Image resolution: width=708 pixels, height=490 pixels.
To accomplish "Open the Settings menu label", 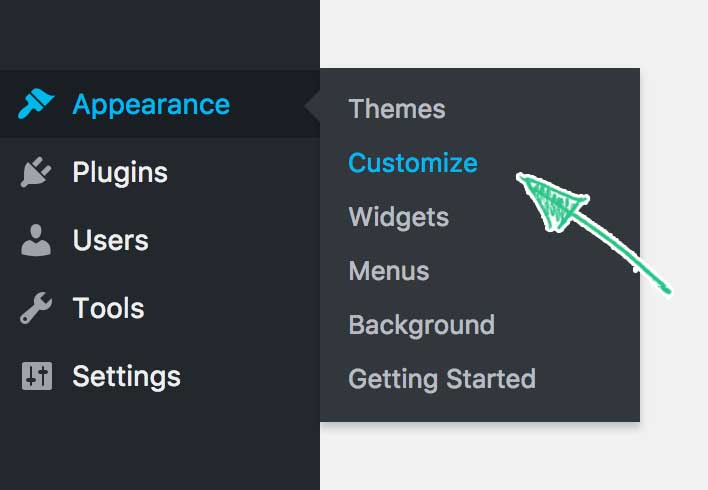I will [126, 377].
